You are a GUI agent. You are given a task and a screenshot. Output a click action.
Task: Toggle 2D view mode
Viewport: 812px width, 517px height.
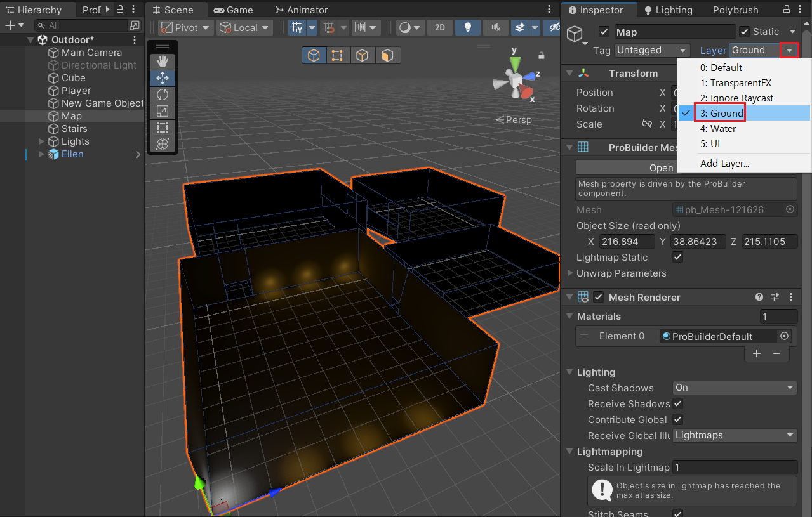tap(440, 28)
